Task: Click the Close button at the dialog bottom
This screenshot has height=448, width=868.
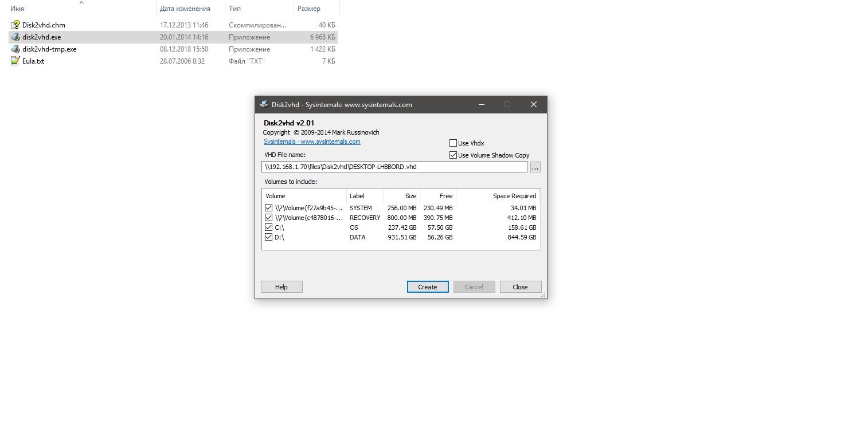Action: click(521, 287)
